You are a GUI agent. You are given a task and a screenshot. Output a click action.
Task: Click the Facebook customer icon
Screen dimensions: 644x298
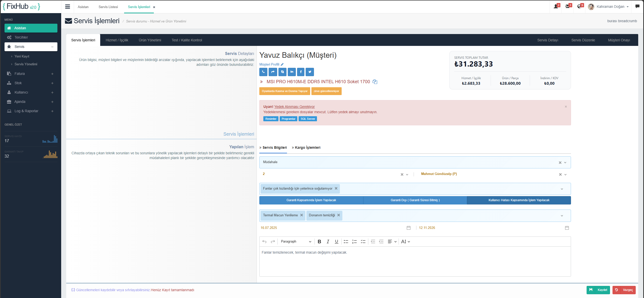(301, 72)
